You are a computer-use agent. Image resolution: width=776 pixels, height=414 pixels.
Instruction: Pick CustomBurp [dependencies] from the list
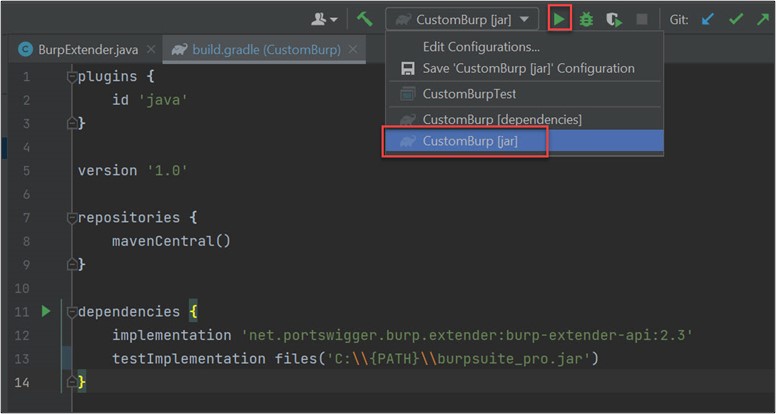click(502, 119)
